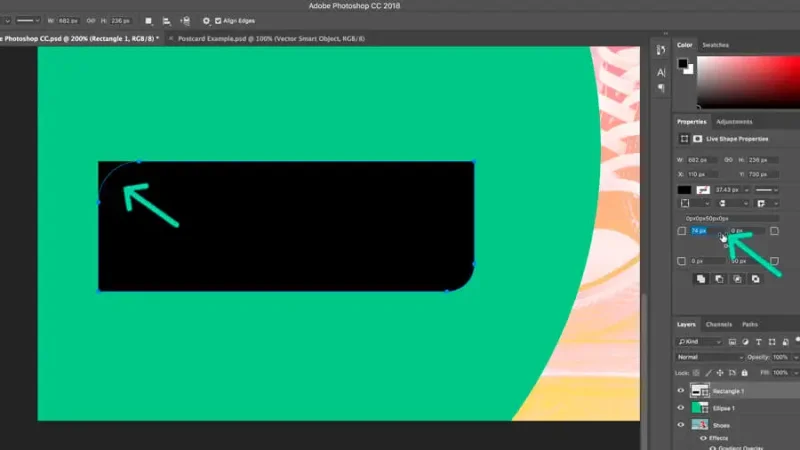Switch to the Adjustments tab
Screen dimensions: 800x450
click(734, 122)
